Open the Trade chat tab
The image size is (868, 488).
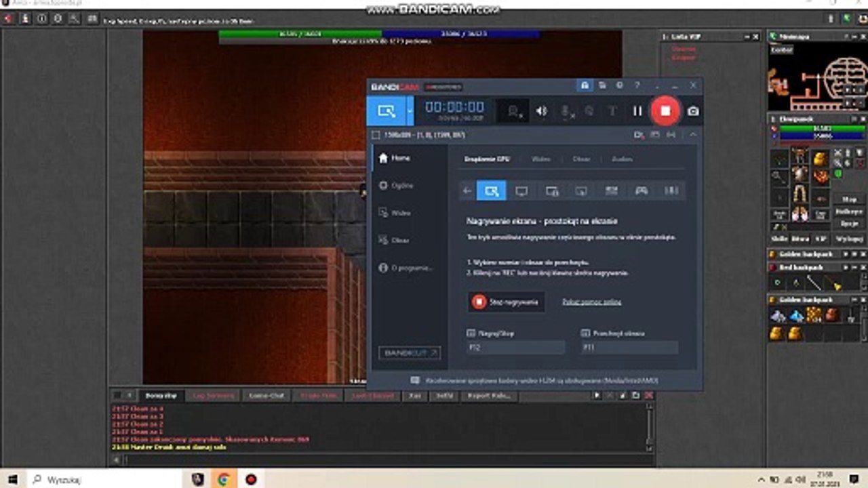tap(318, 396)
